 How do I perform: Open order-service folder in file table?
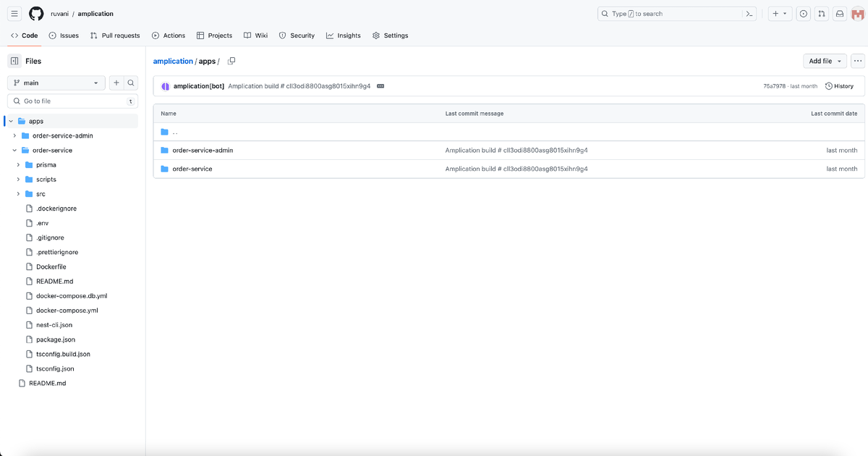click(192, 169)
